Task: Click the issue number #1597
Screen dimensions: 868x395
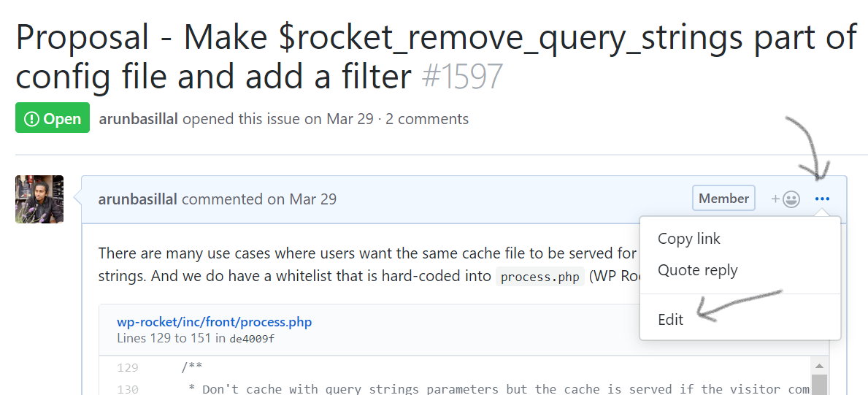Action: (x=462, y=77)
